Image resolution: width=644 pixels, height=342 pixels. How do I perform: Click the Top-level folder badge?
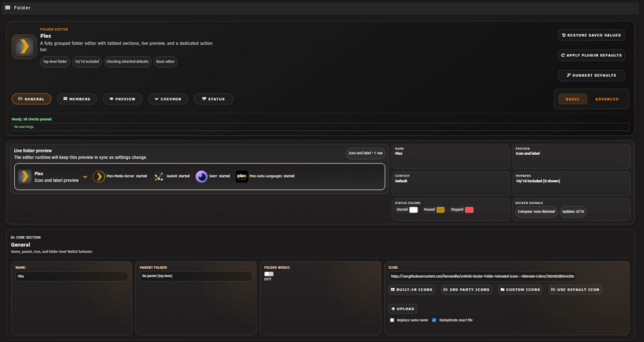[55, 62]
